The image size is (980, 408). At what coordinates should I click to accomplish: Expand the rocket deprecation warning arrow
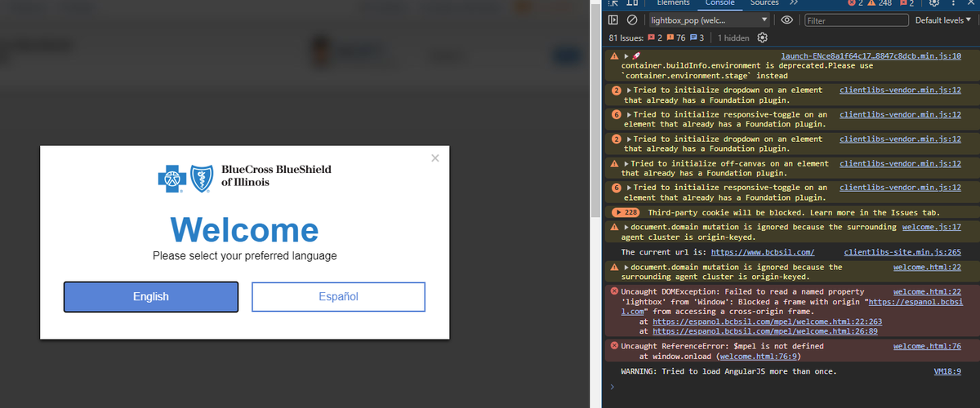(x=626, y=55)
